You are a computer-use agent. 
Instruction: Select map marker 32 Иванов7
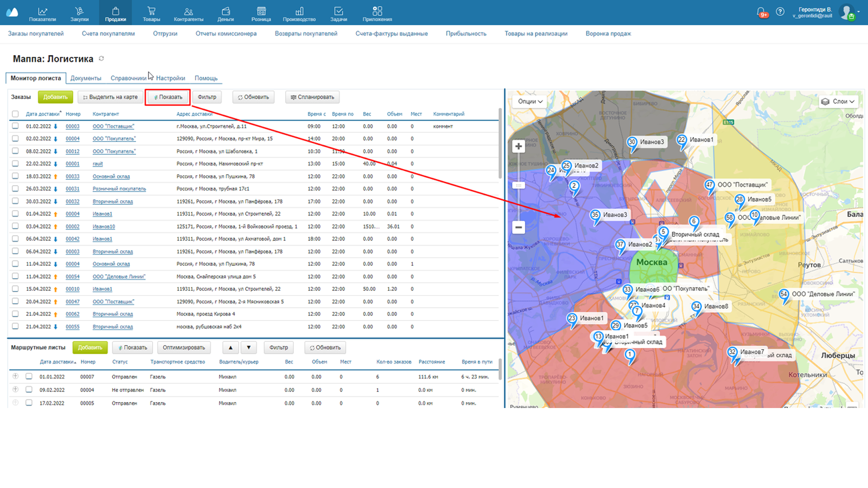732,353
